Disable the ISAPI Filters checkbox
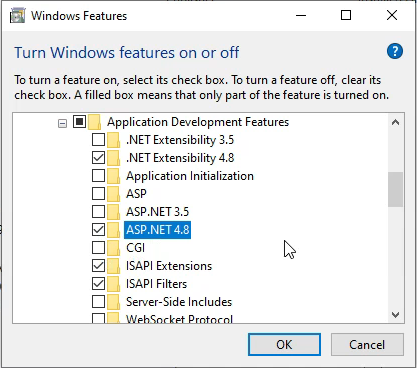The width and height of the screenshot is (417, 368). point(98,284)
